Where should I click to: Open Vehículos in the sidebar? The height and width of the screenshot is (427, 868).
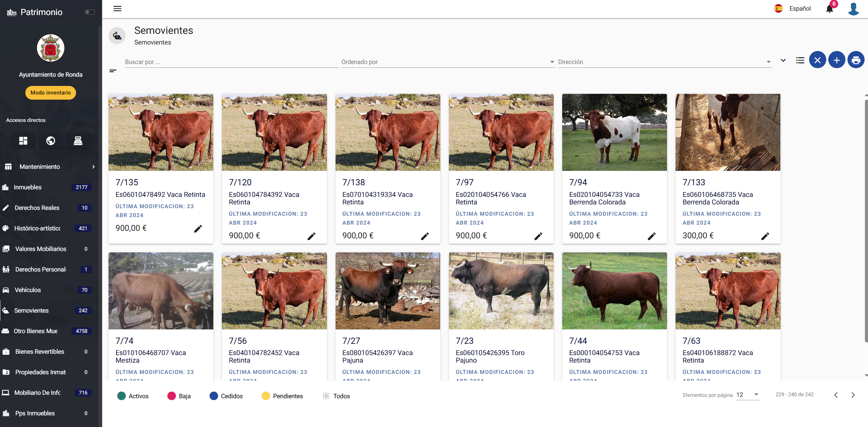(x=27, y=290)
